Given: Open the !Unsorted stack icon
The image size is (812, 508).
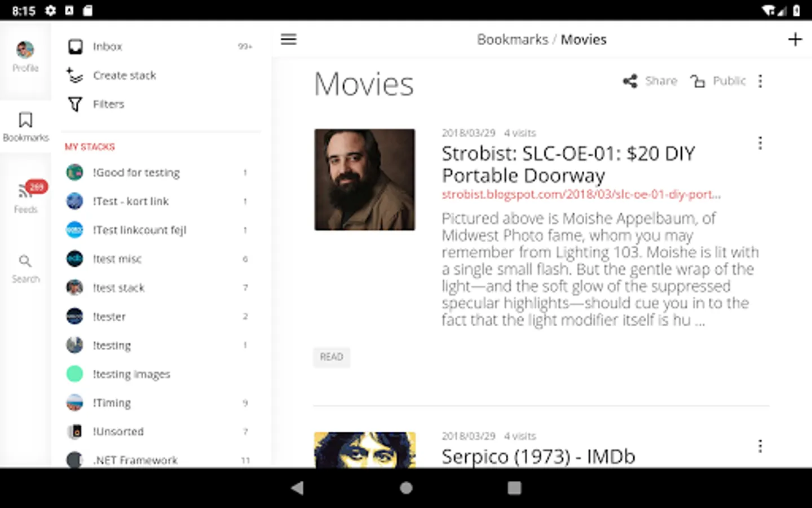Looking at the screenshot, I should tap(74, 431).
